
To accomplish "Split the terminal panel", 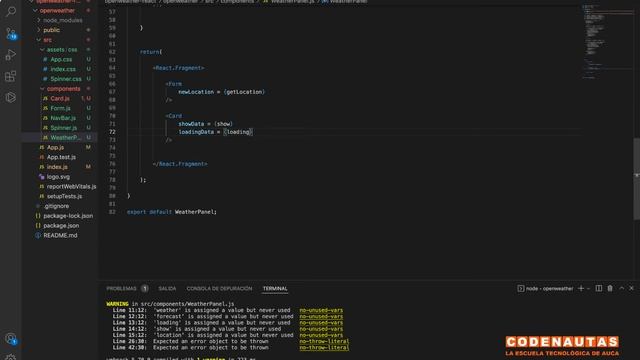I will pyautogui.click(x=599, y=289).
